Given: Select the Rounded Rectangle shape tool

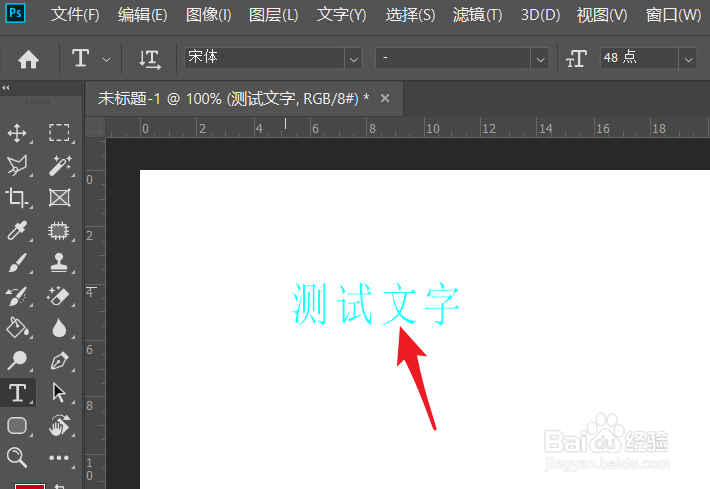Looking at the screenshot, I should click(x=17, y=426).
